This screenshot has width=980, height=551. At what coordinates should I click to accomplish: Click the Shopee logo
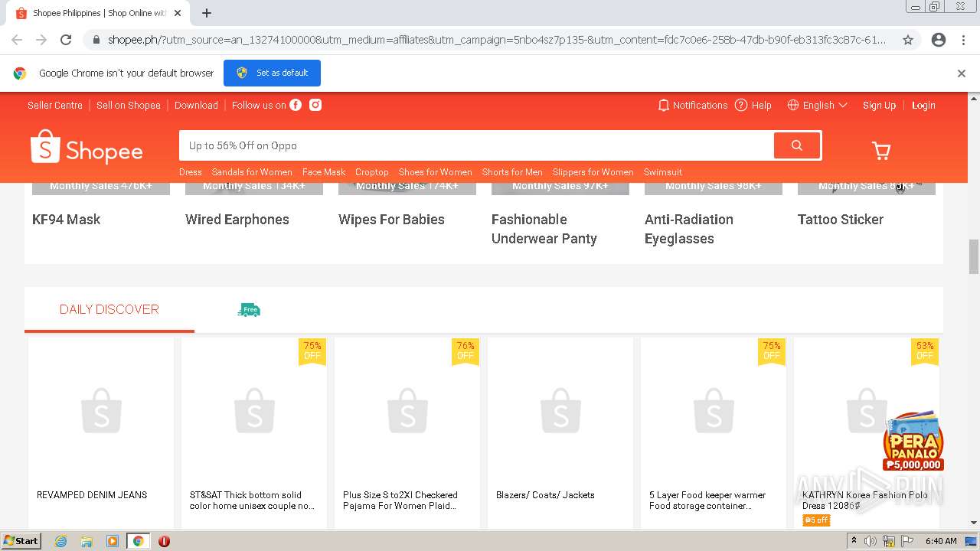pos(87,148)
